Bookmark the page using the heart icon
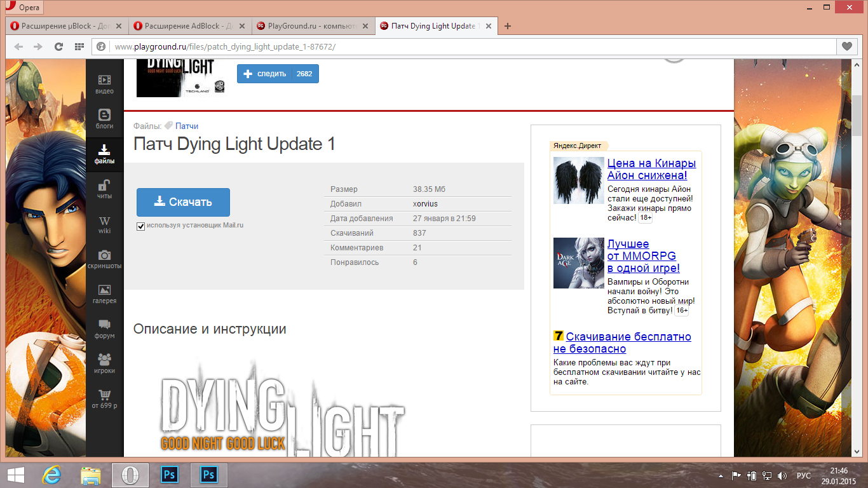Screen dimensions: 868x488 pyautogui.click(x=847, y=46)
